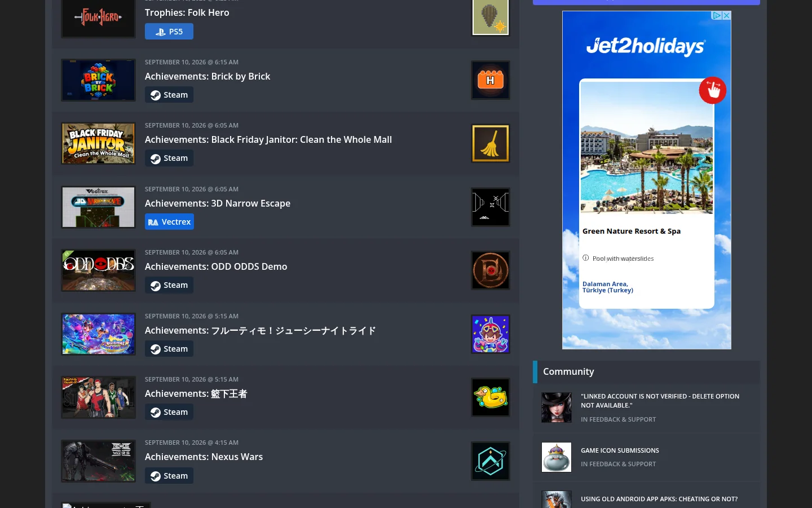Click the ODD ODDS Demo achievement badge
This screenshot has width=812, height=508.
click(491, 270)
